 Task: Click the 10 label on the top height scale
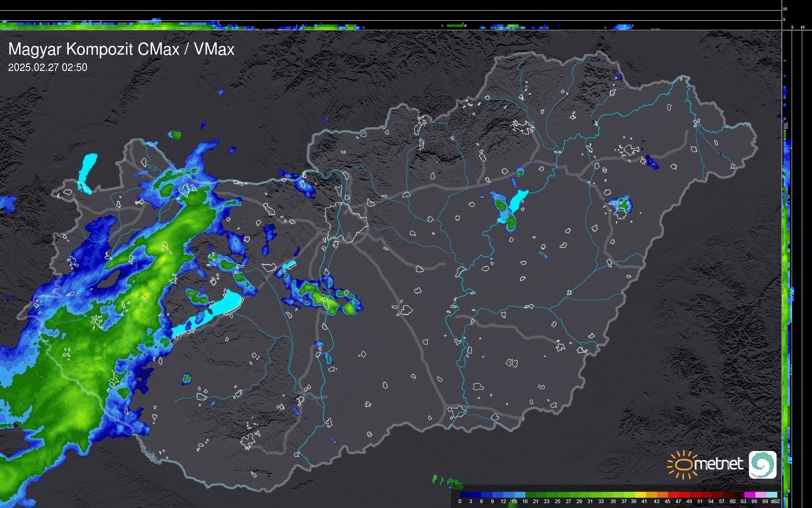(x=785, y=9)
